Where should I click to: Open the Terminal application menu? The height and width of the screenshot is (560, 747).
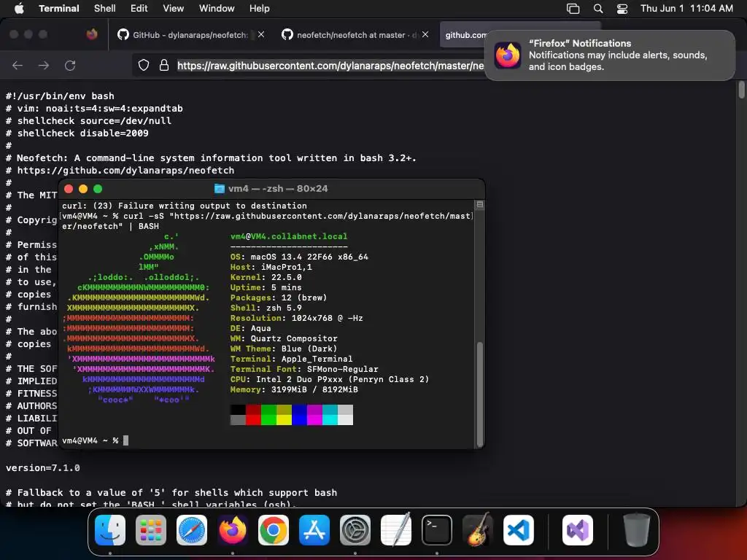point(58,8)
